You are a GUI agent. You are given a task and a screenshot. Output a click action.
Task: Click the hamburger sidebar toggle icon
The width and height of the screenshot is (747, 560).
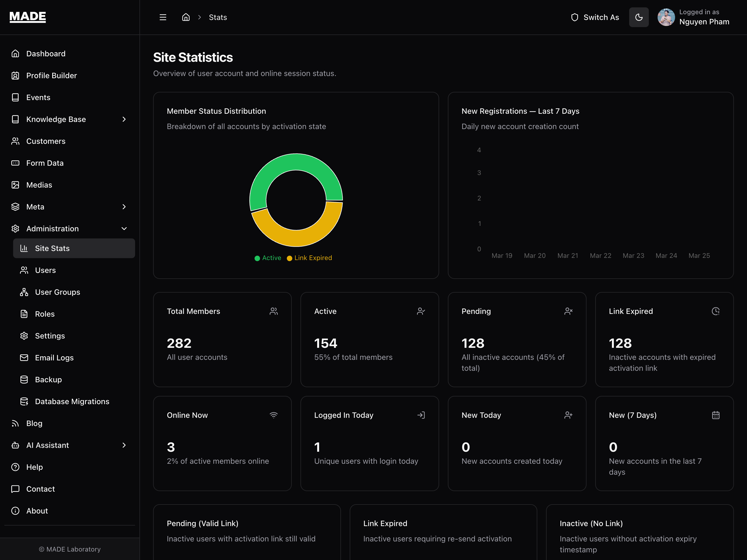tap(163, 17)
